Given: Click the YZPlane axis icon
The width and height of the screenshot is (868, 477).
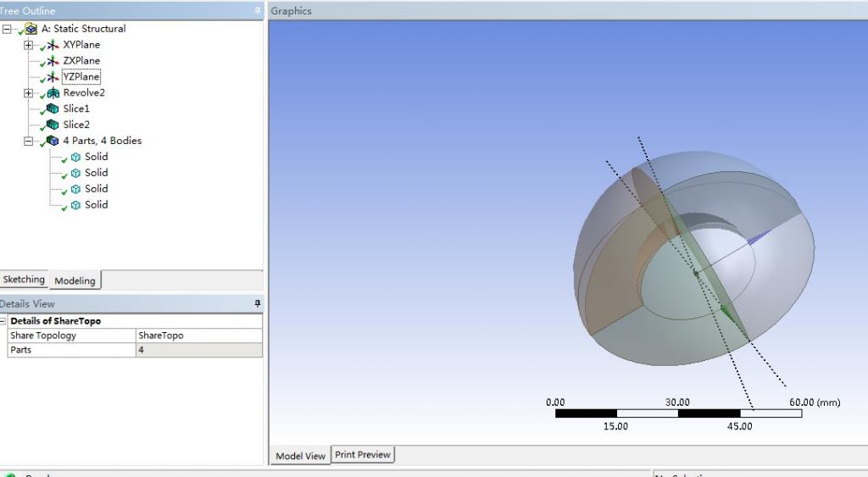Looking at the screenshot, I should click(53, 77).
